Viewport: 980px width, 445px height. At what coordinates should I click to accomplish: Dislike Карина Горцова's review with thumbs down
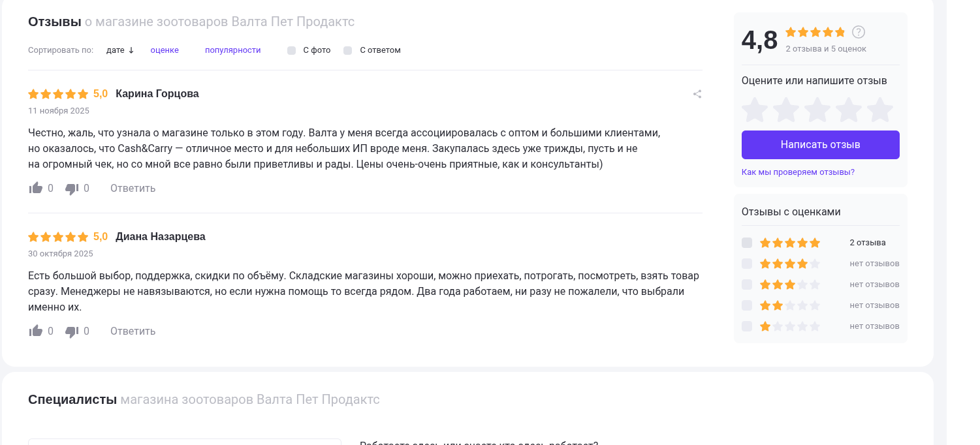[x=72, y=189]
